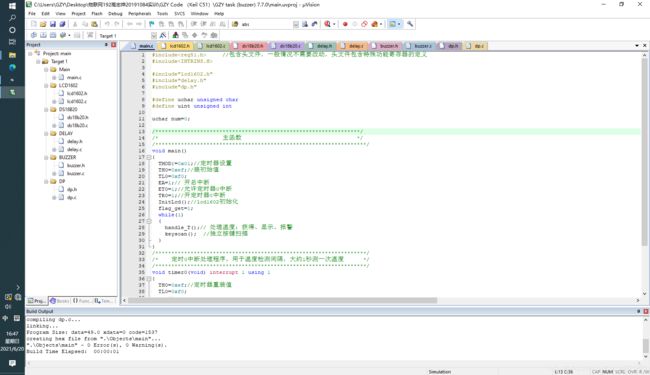Select the buzzer.c file in tree
650x375 pixels.
(75, 173)
